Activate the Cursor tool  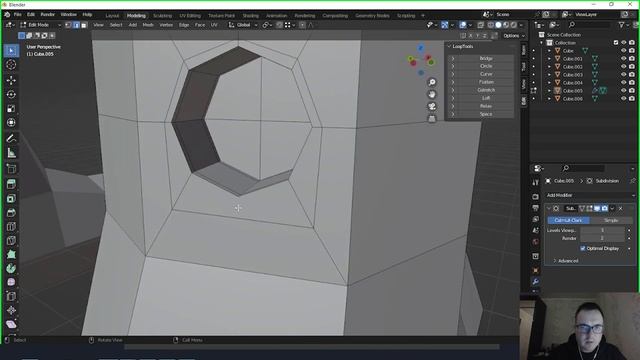point(11,65)
